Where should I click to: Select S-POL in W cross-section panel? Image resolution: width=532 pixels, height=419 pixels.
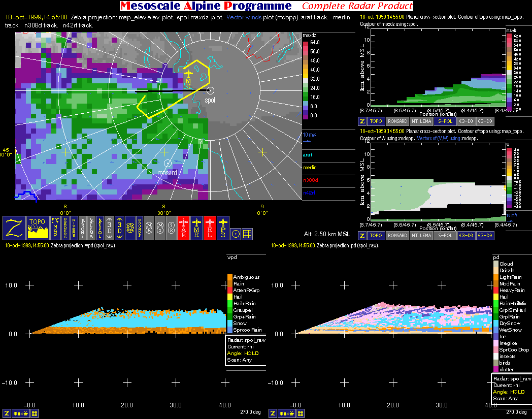[x=445, y=236]
